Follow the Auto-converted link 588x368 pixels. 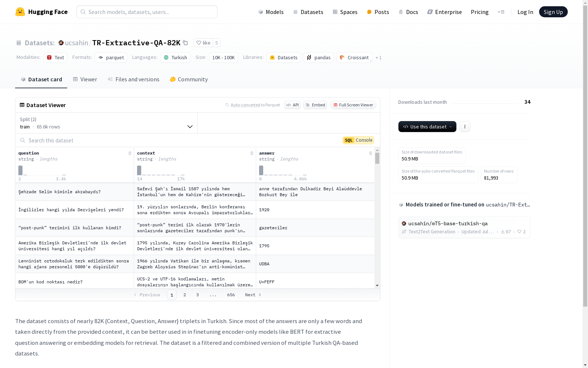point(245,105)
